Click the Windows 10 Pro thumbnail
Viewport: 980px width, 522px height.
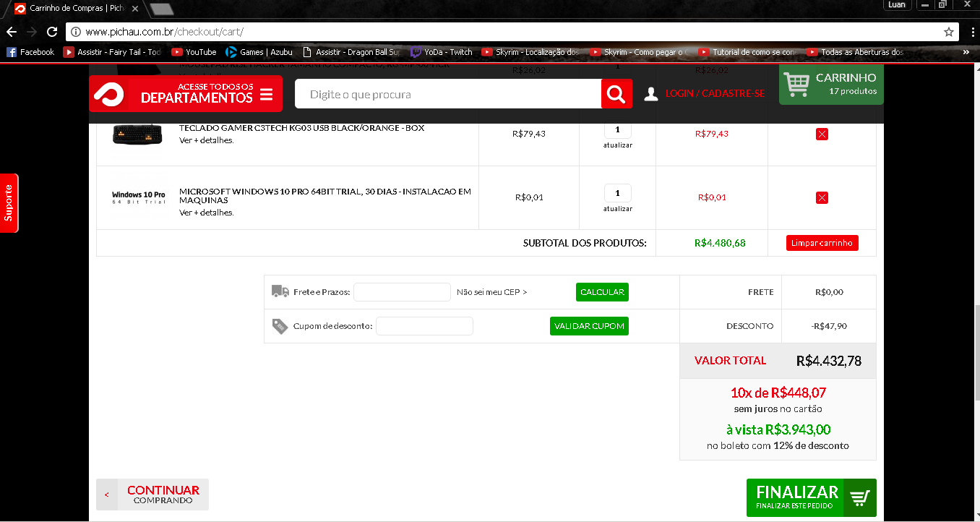138,197
